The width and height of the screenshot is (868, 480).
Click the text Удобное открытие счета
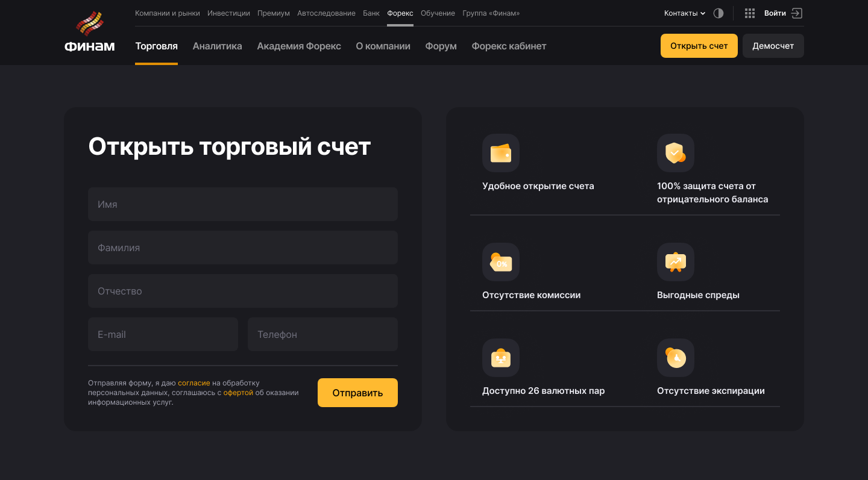(538, 186)
